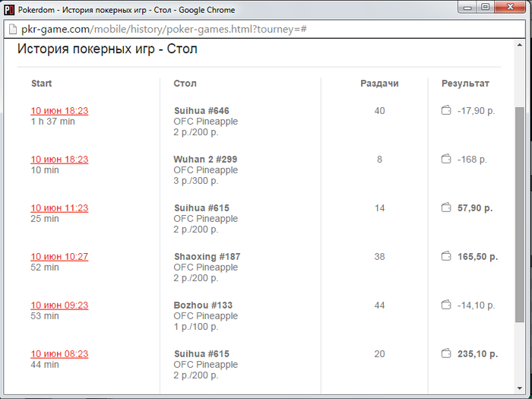This screenshot has width=532, height=399.
Task: Click wallet icon next to 165,50 р.
Action: pos(446,256)
